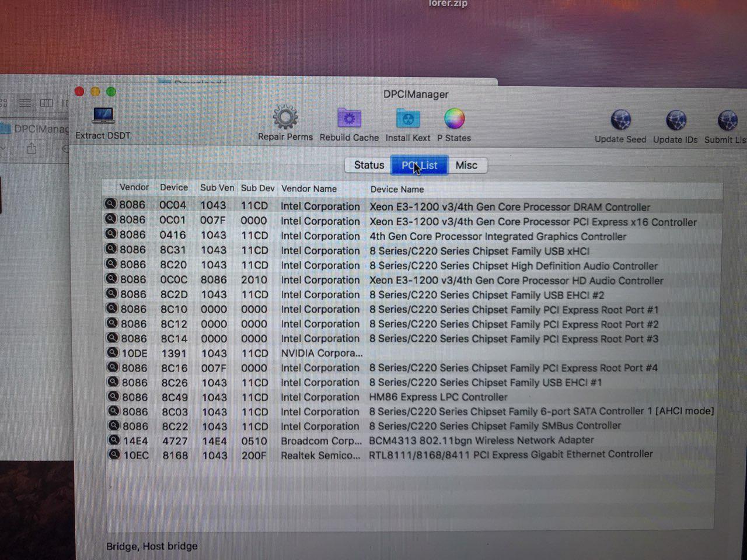Click sub device cell '2010'
The width and height of the screenshot is (747, 560).
pyautogui.click(x=254, y=279)
